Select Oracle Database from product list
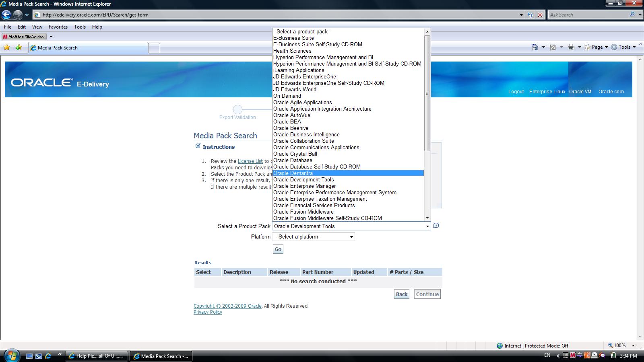The width and height of the screenshot is (644, 362). 293,160
